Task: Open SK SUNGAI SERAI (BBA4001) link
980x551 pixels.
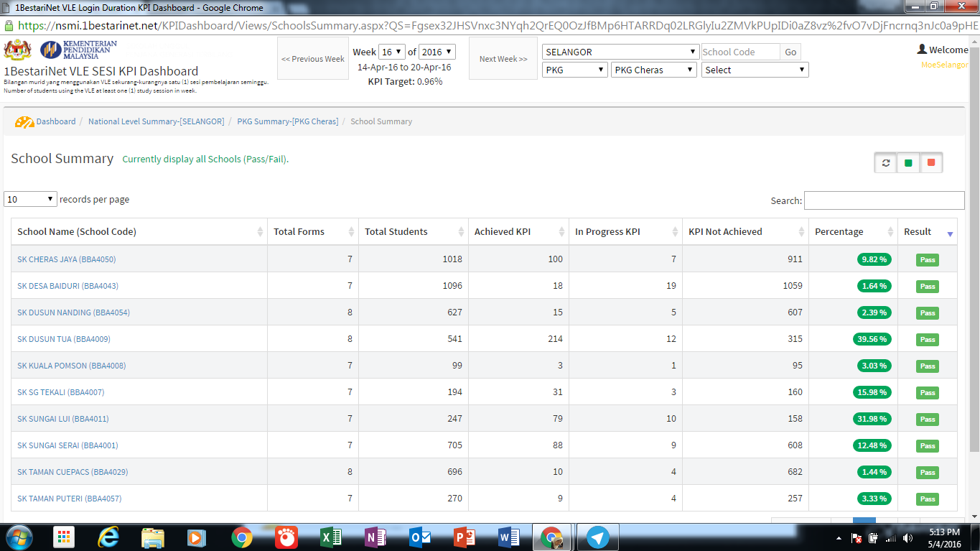Action: point(67,445)
